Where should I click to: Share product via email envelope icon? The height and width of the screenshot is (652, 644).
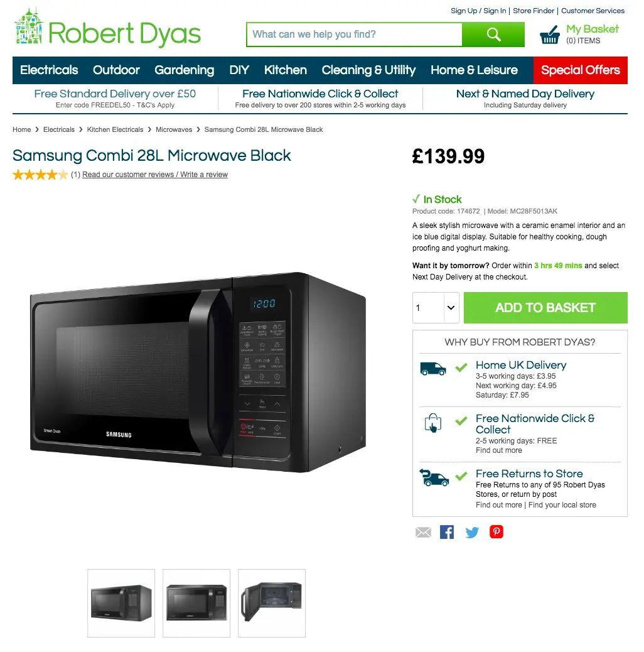click(x=423, y=532)
